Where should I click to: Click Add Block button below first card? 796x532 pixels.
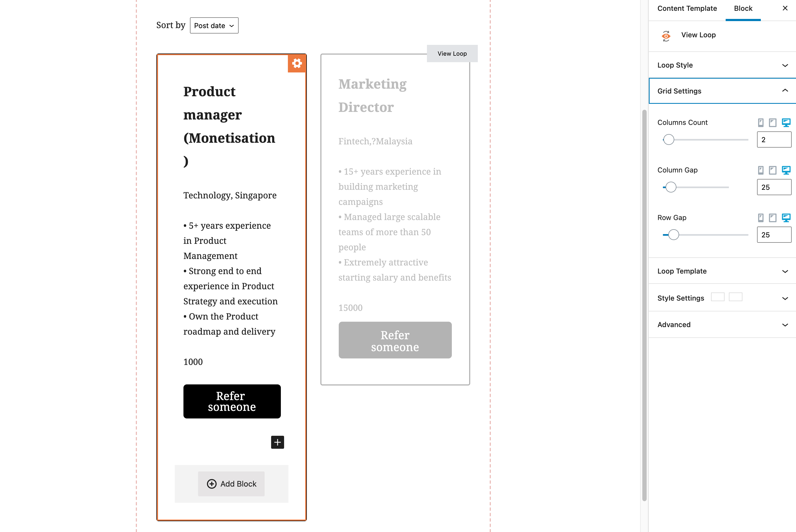coord(232,483)
